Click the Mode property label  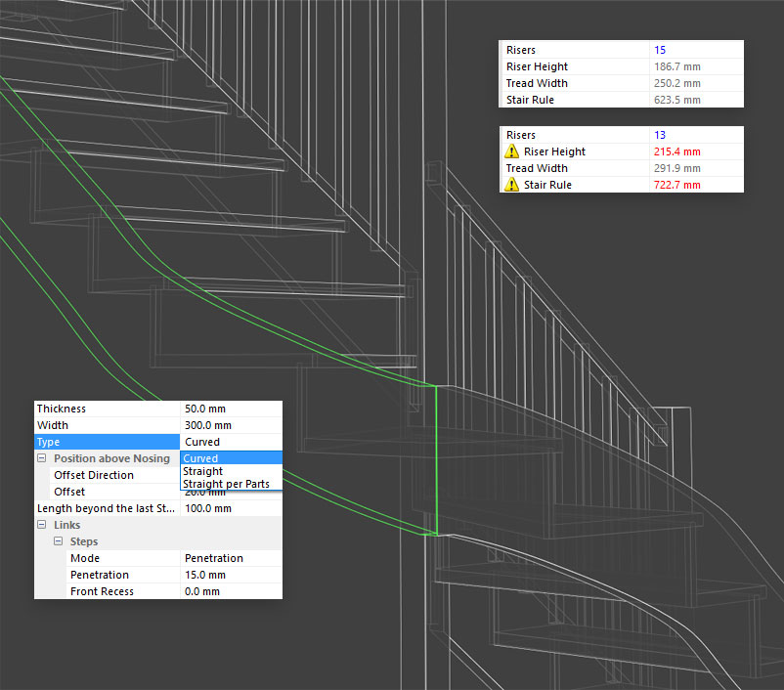85,558
